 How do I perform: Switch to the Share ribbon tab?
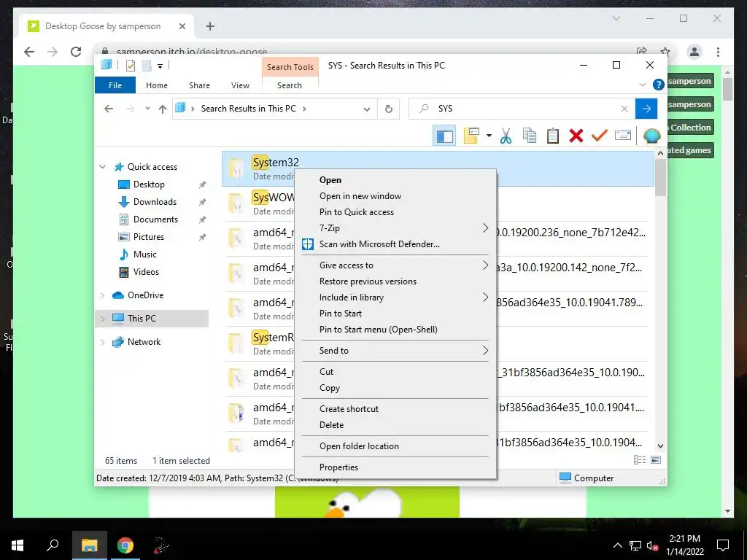(199, 85)
